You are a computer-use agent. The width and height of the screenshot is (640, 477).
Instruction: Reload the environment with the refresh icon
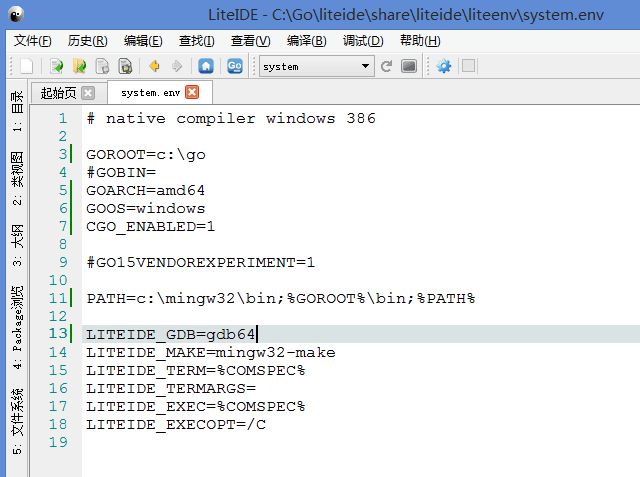[x=386, y=66]
